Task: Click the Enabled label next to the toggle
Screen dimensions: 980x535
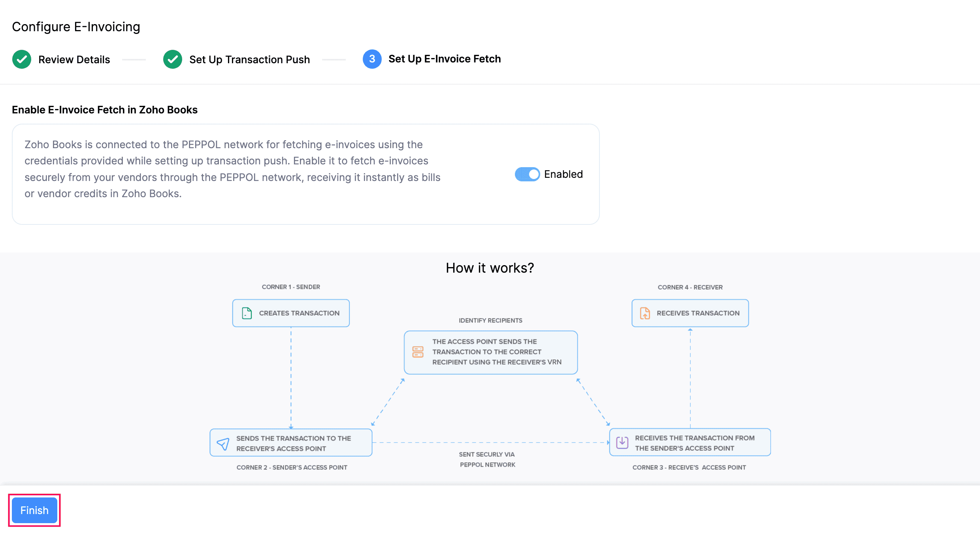Action: tap(563, 174)
